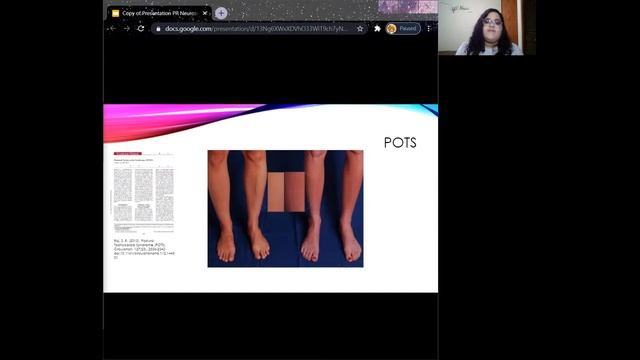
Task: Select the legs photograph on the slide
Action: click(285, 209)
